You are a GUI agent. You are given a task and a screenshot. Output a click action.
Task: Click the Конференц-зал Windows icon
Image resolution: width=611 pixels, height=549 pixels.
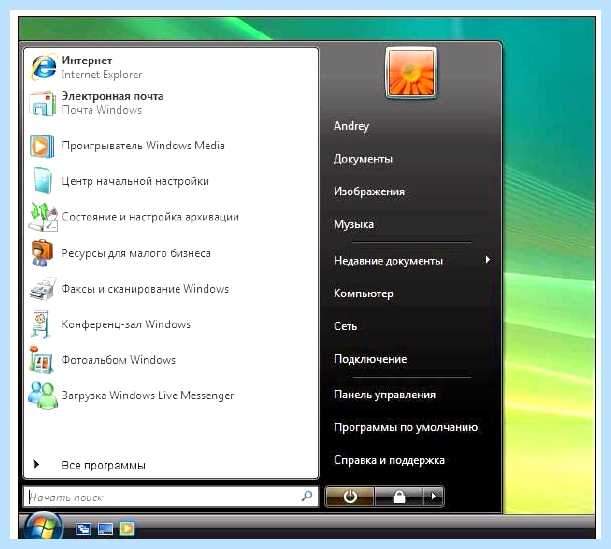point(41,324)
